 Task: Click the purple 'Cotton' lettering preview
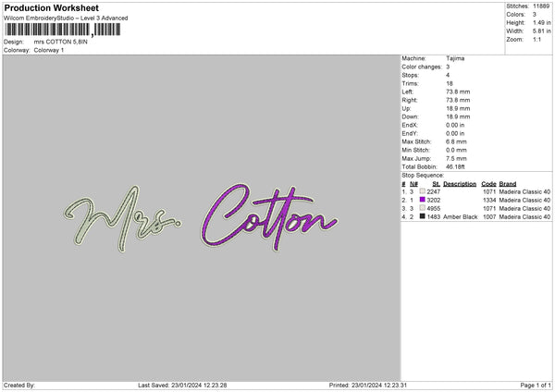(269, 216)
